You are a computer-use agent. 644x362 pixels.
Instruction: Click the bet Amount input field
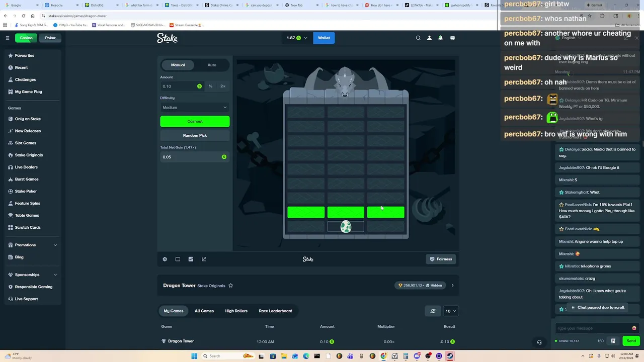182,86
